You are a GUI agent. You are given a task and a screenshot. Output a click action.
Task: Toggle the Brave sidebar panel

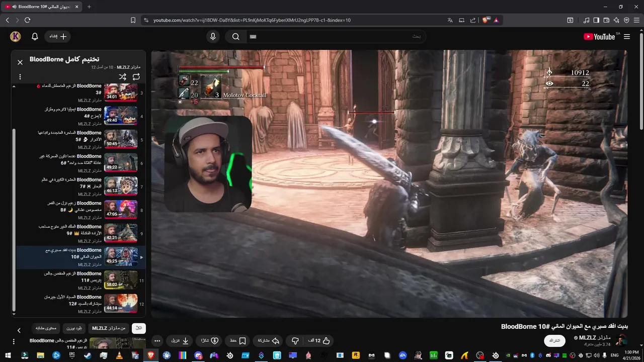pos(596,20)
